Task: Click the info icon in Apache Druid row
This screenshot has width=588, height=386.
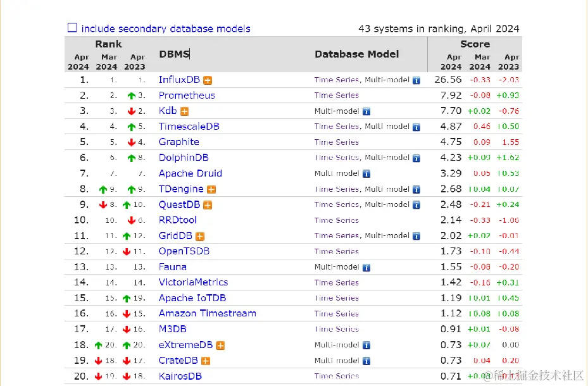Action: tap(366, 174)
